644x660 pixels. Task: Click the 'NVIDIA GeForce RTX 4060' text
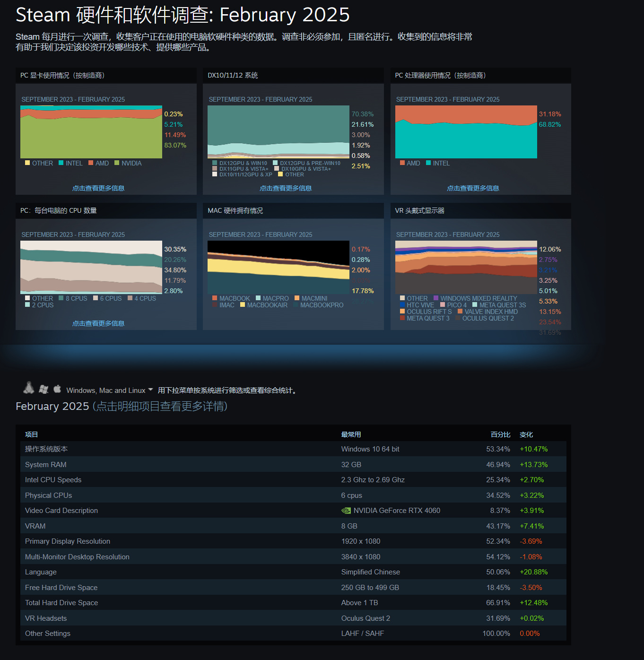pos(397,511)
